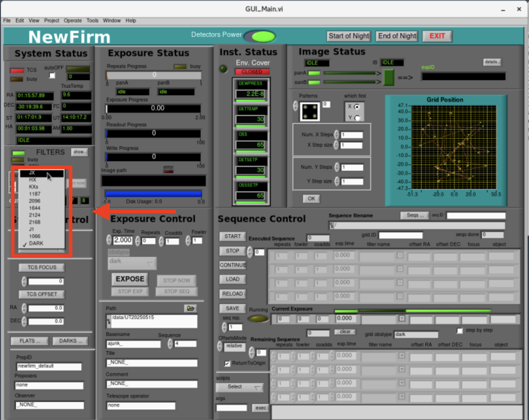Image resolution: width=529 pixels, height=420 pixels.
Task: Open the scripts Select dropdown
Action: (240, 387)
